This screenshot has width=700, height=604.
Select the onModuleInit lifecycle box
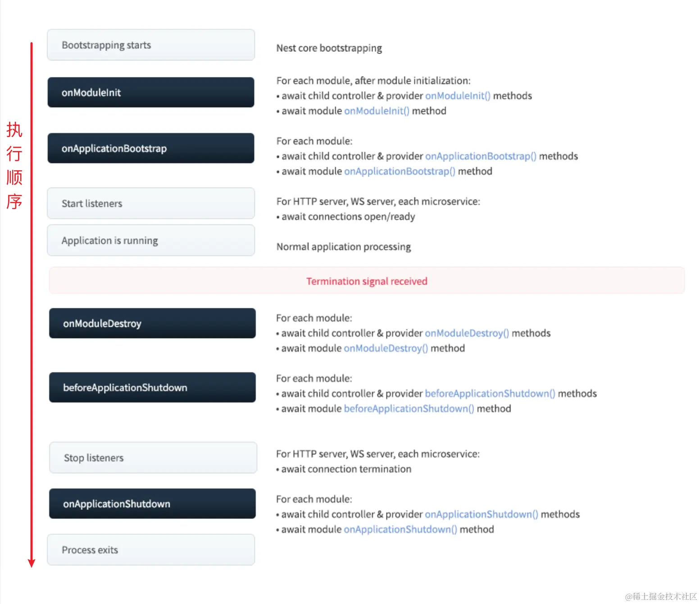(x=151, y=92)
